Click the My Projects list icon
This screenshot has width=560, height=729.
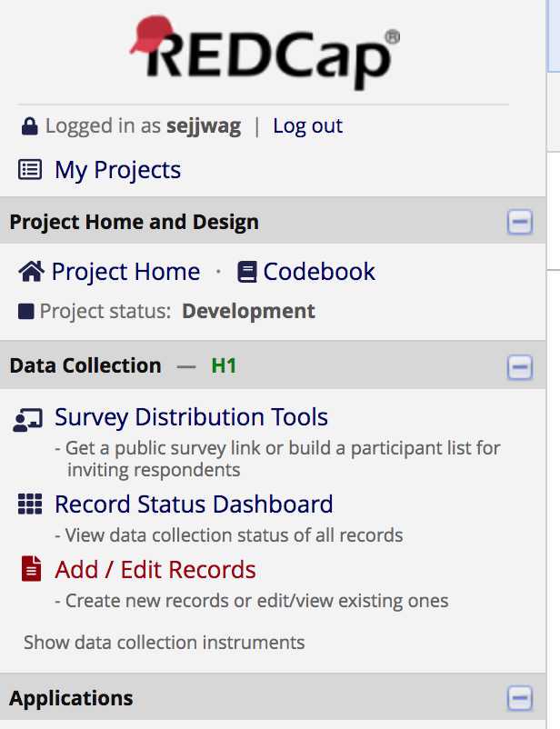pyautogui.click(x=30, y=170)
